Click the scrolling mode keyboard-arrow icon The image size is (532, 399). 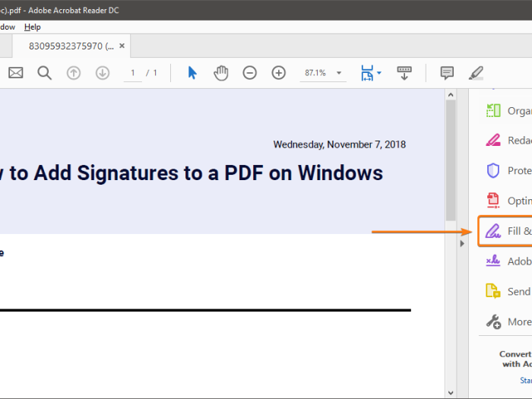pos(404,73)
